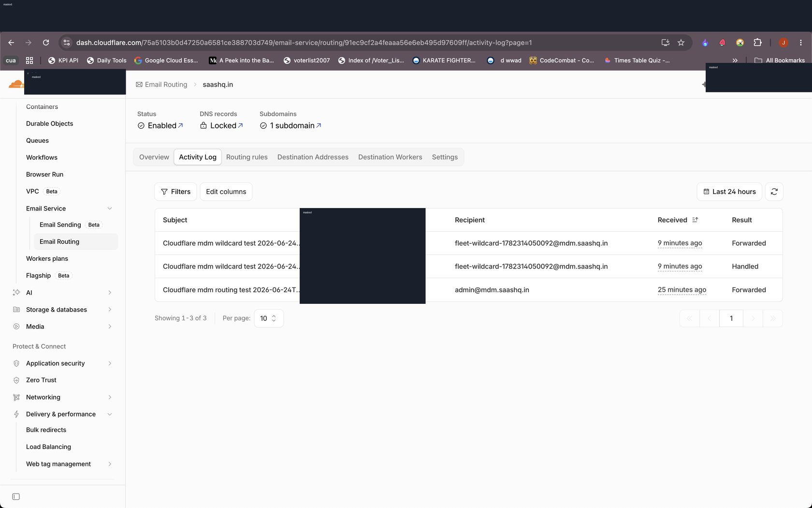
Task: Open the Per page 10 selector
Action: tap(269, 318)
